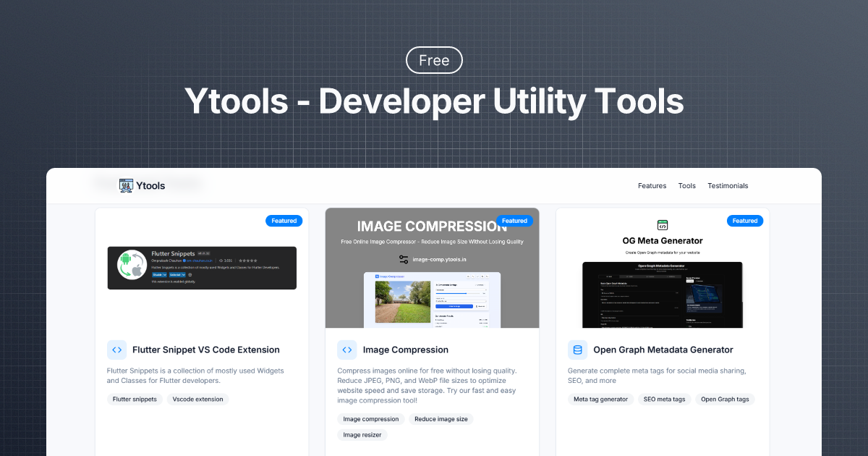Viewport: 868px width, 456px height.
Task: Click the code icon beside Image Compression title
Action: pyautogui.click(x=347, y=350)
